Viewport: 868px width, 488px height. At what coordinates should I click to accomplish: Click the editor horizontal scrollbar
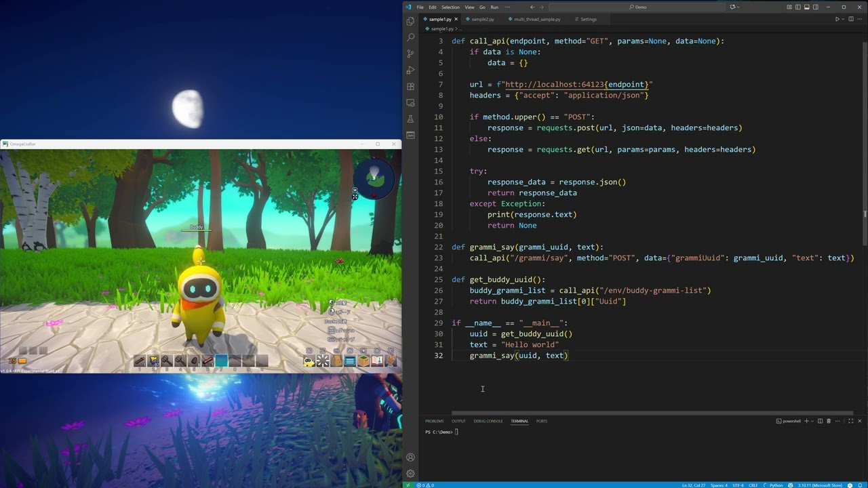pyautogui.click(x=652, y=413)
